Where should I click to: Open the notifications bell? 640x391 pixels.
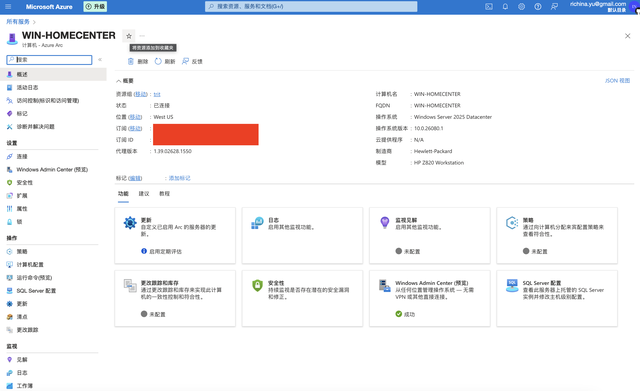pyautogui.click(x=505, y=7)
